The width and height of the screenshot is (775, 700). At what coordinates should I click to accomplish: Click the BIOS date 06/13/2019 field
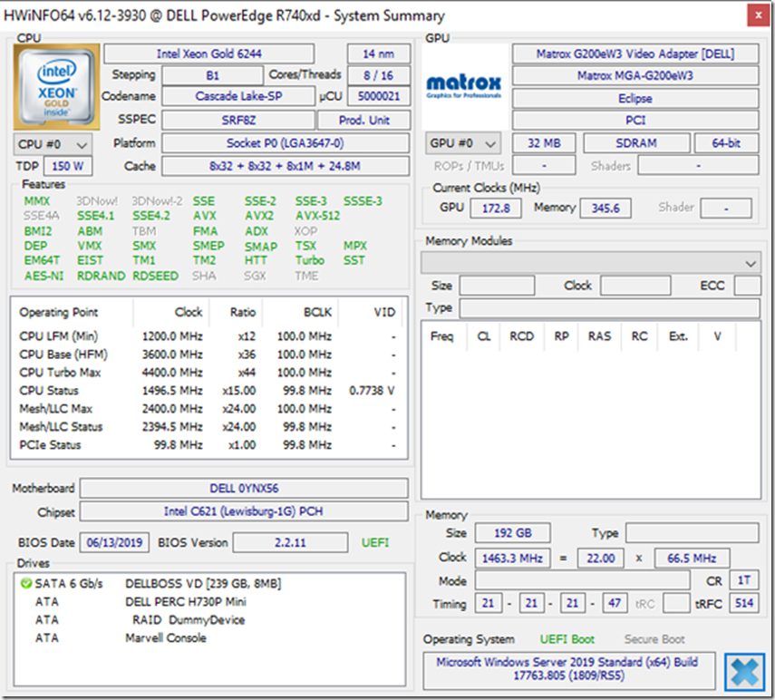(114, 542)
